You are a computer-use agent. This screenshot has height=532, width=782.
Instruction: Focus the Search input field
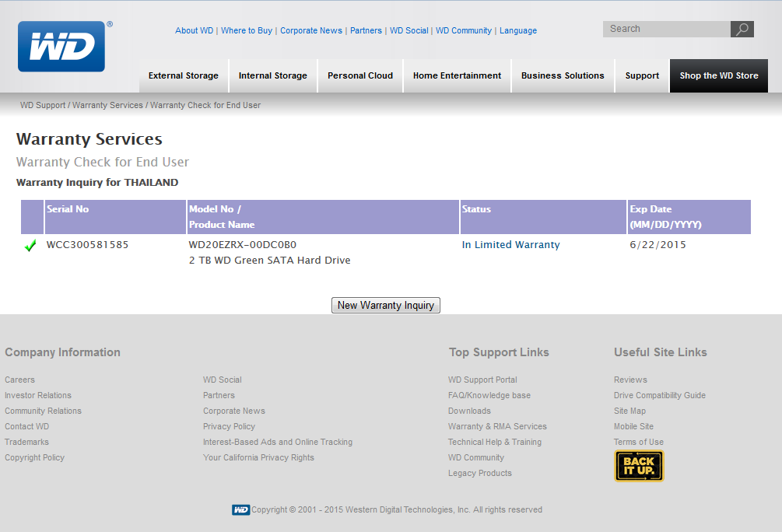[x=666, y=29]
